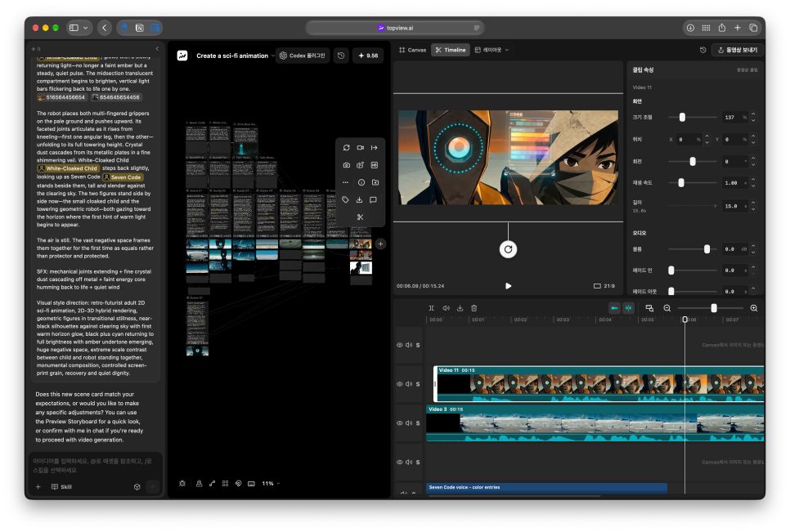Click the 9.56 credits button
Viewport: 790px width, 532px height.
point(368,56)
